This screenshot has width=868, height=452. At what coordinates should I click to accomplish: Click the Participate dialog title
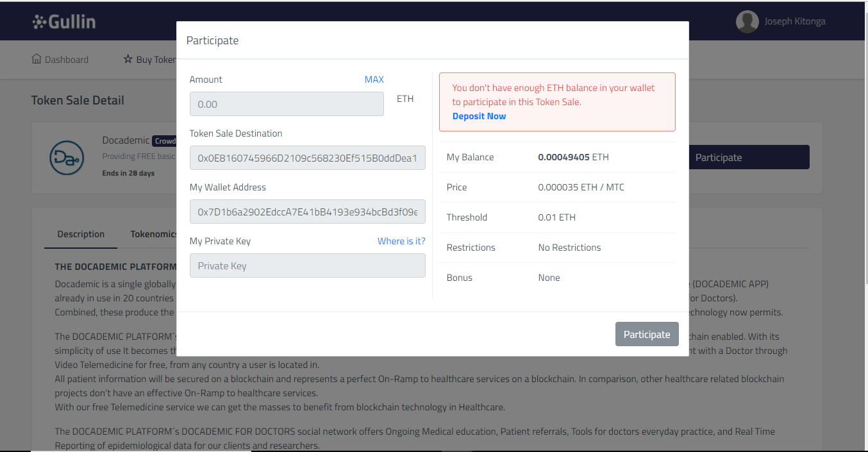pos(212,40)
